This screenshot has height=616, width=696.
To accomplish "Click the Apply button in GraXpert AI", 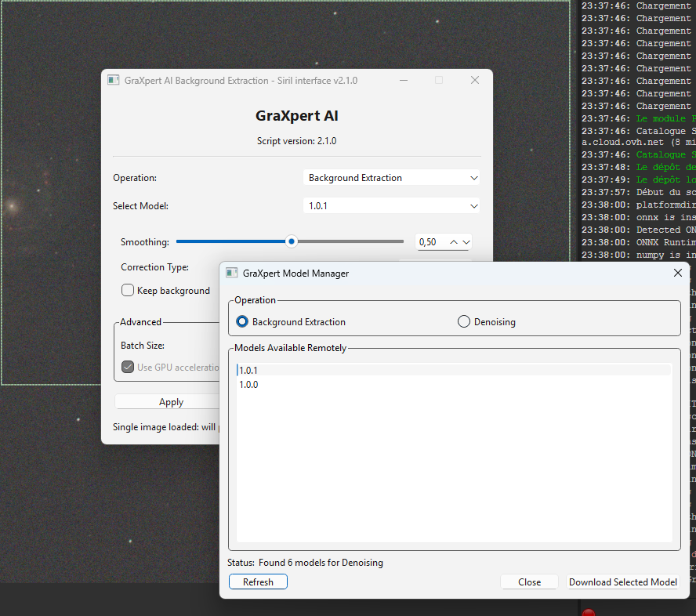I will [x=171, y=401].
